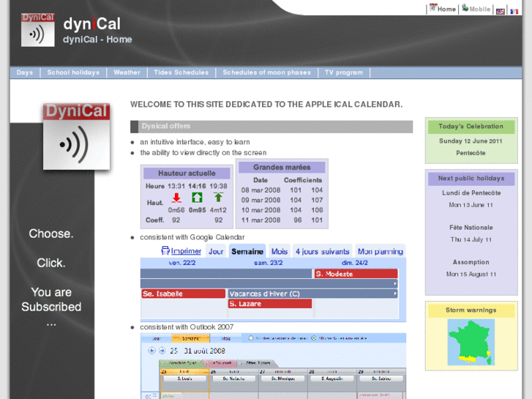The image size is (532, 399).
Task: Click Fête Nationale holiday entry
Action: [471, 228]
